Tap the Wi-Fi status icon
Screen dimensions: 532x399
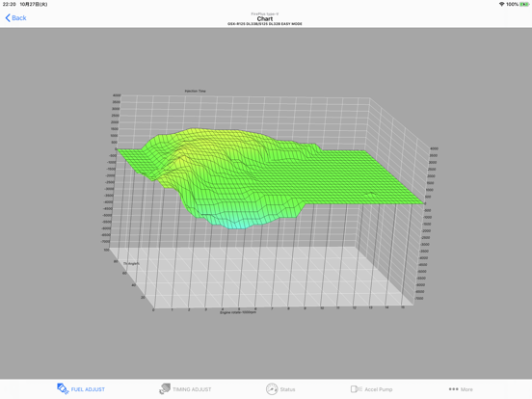tap(501, 4)
